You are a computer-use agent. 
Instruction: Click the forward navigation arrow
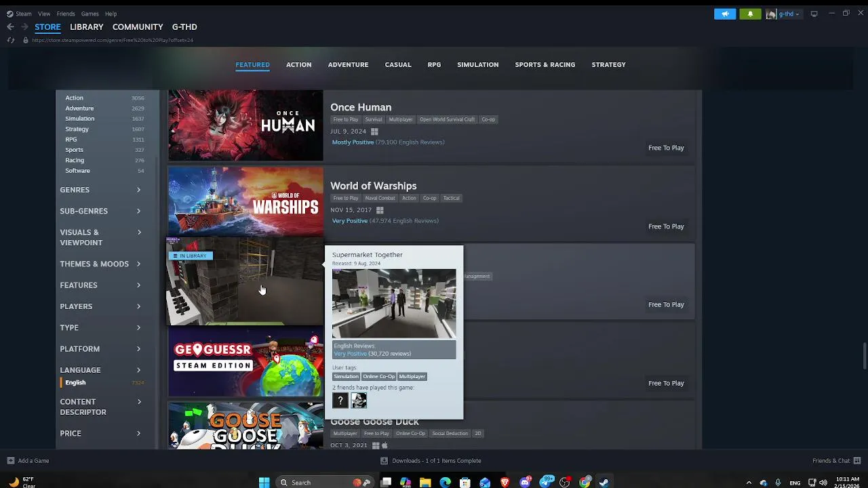tap(24, 26)
